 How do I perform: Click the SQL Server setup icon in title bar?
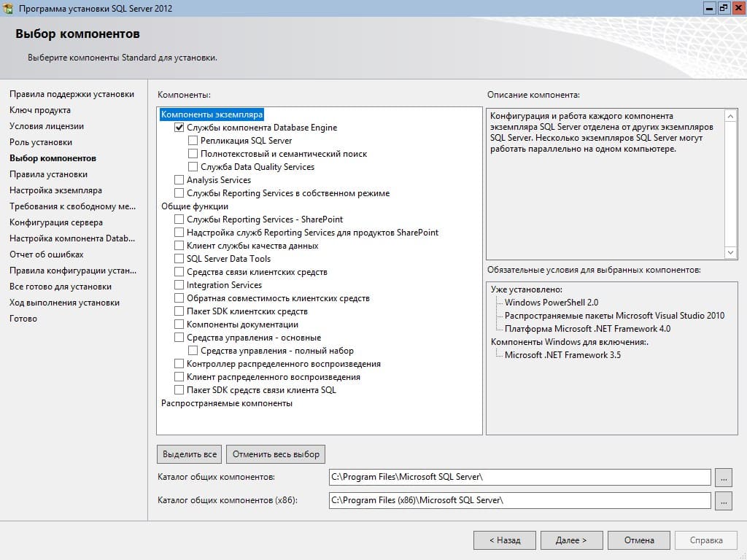7,8
